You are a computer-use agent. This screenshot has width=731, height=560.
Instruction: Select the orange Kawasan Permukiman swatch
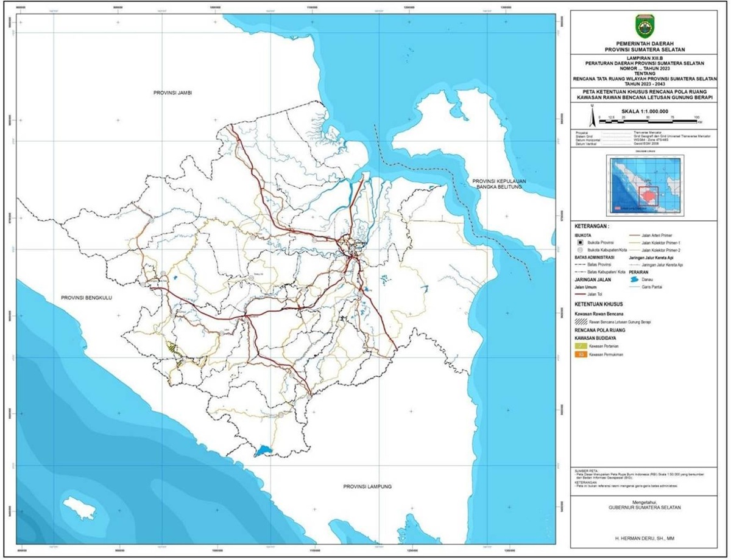581,354
